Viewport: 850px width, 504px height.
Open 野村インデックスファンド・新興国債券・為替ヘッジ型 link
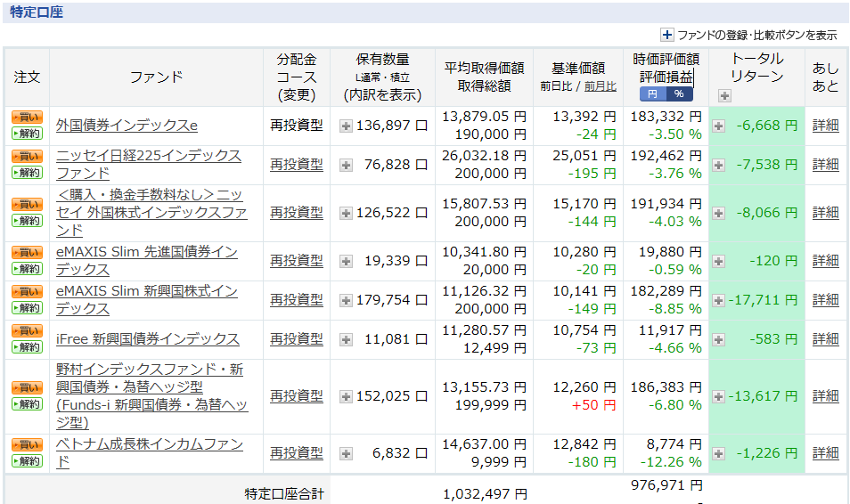151,396
